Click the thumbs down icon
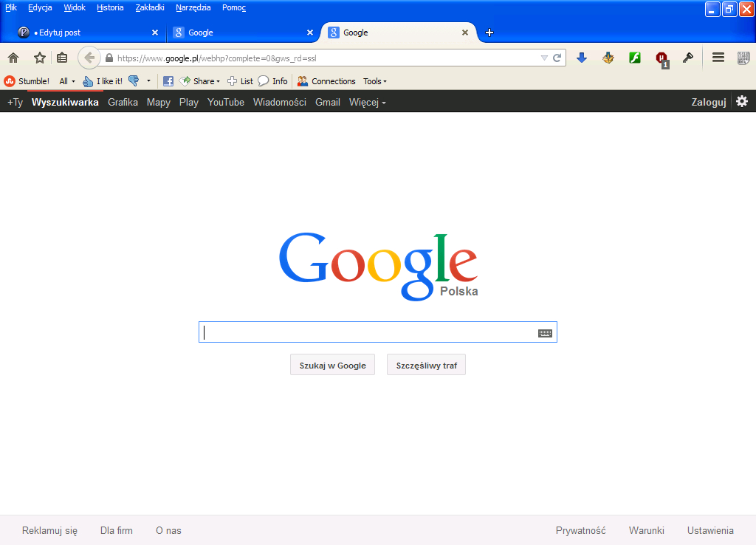The height and width of the screenshot is (545, 756). coord(134,81)
